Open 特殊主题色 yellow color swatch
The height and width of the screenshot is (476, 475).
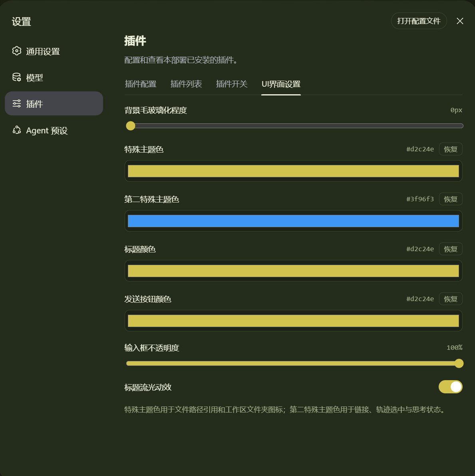[x=293, y=171]
